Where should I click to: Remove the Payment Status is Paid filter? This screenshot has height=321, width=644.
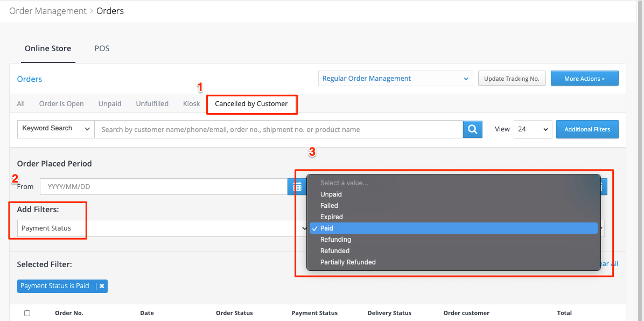click(101, 286)
